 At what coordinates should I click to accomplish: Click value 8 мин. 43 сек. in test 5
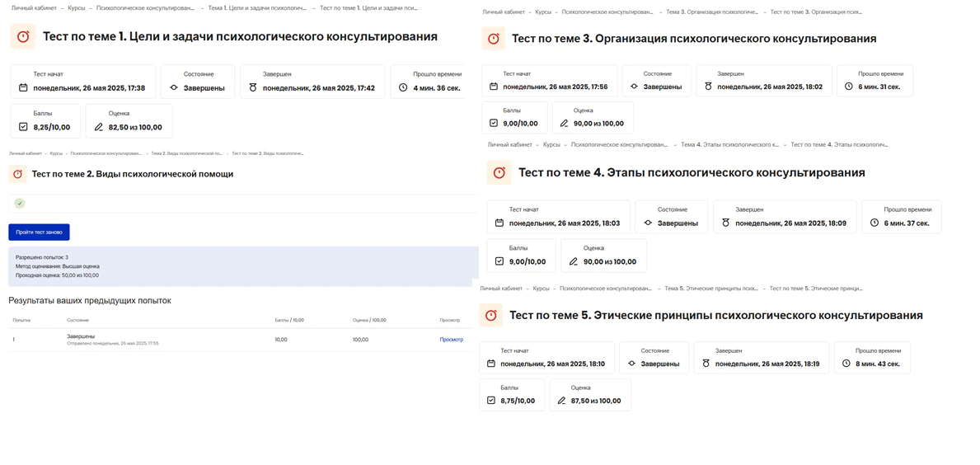(878, 363)
